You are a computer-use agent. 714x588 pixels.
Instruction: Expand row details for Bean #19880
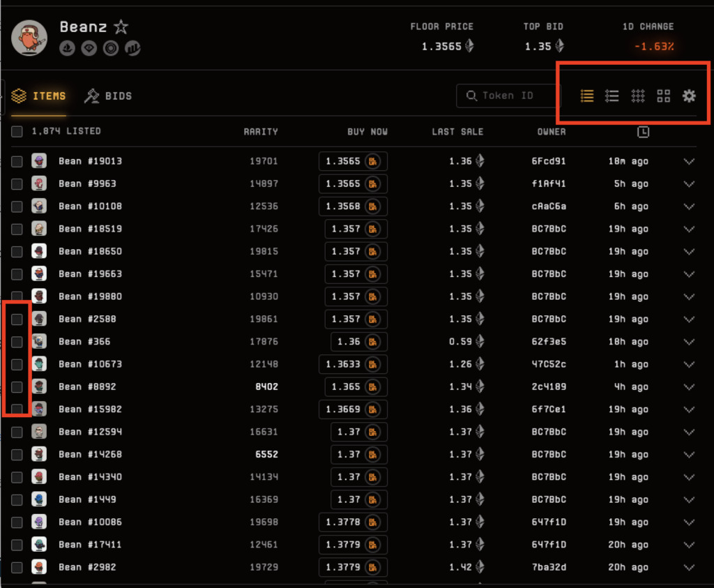point(689,296)
